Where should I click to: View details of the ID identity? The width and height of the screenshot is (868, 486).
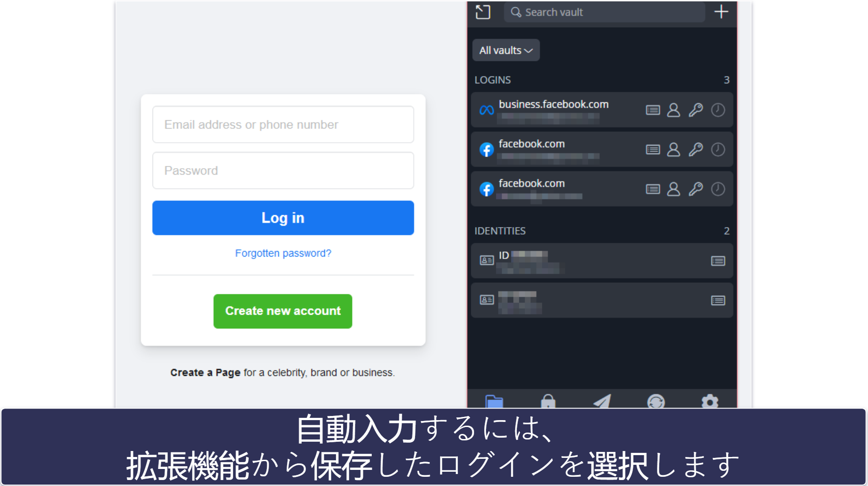(x=718, y=261)
